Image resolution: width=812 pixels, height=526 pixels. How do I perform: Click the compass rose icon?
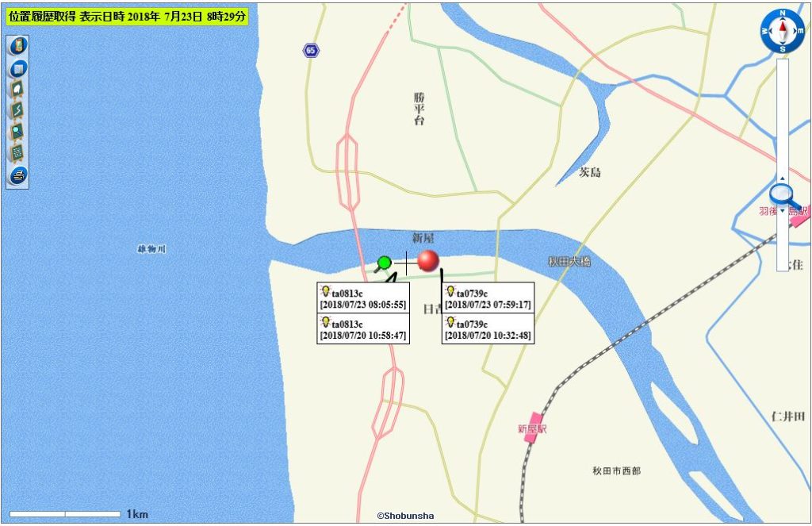point(782,31)
